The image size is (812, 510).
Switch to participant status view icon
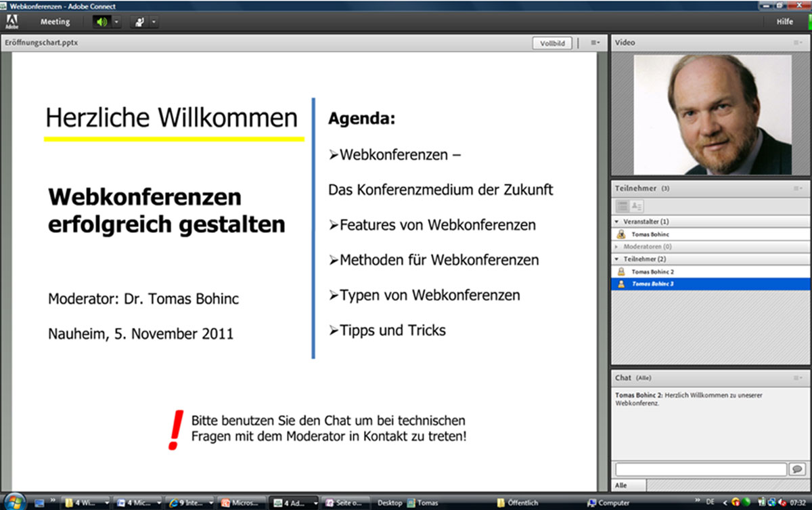(636, 206)
